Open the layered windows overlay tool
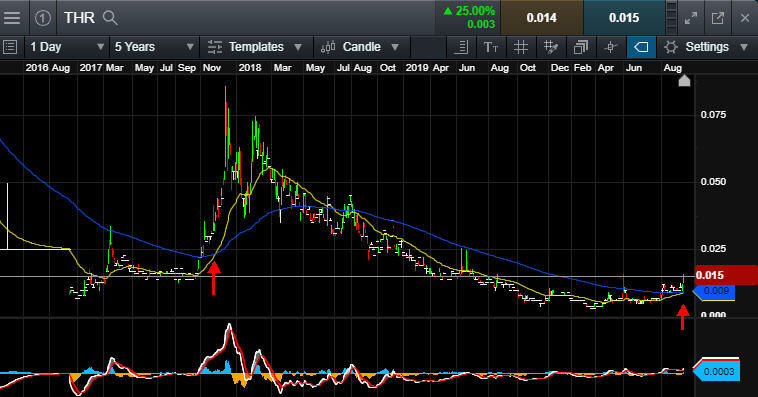Image resolution: width=758 pixels, height=397 pixels. [x=581, y=47]
